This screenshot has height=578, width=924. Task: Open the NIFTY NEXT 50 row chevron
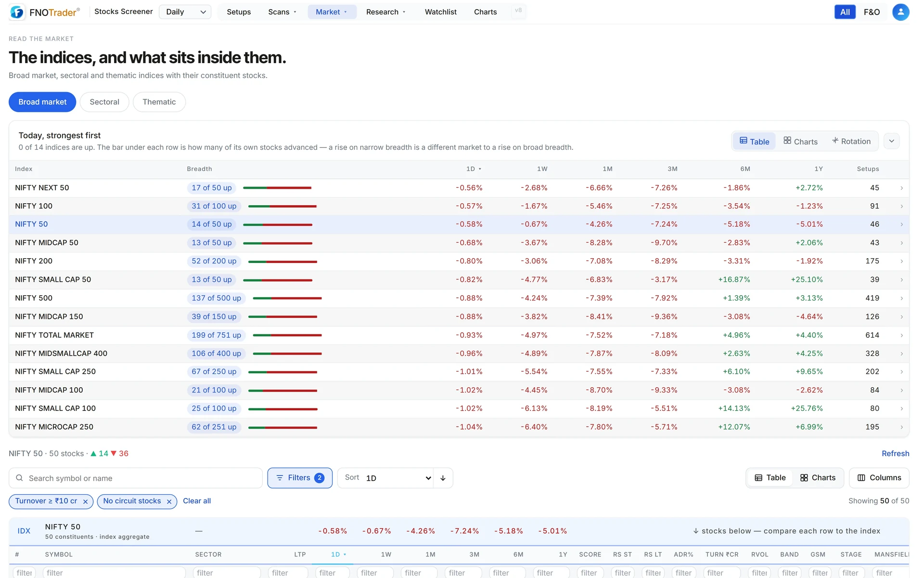click(901, 188)
